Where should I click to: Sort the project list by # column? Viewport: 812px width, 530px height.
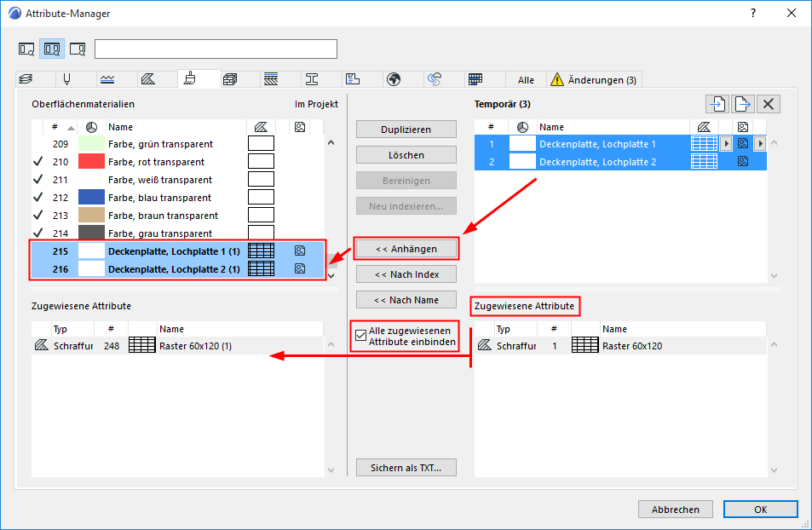[55, 127]
